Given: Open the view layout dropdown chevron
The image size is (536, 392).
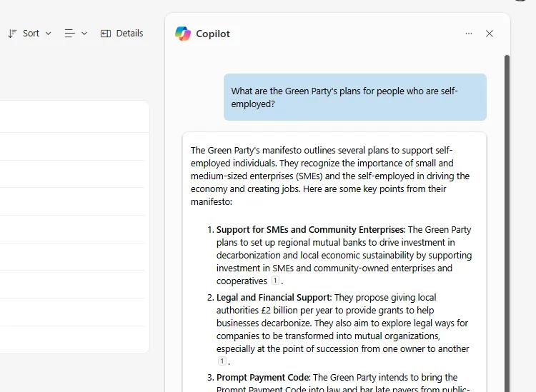Looking at the screenshot, I should [x=84, y=34].
